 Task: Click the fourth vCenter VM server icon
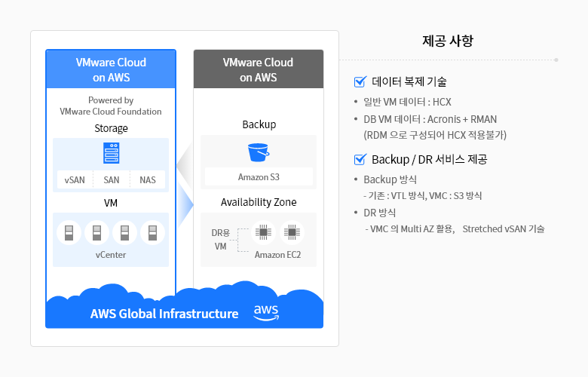152,232
